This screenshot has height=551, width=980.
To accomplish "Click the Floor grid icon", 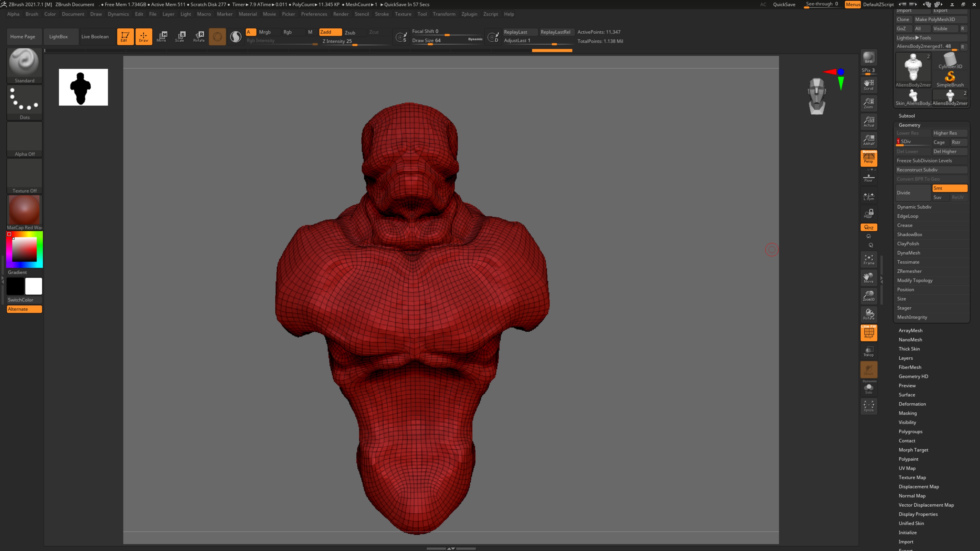I will tap(868, 178).
